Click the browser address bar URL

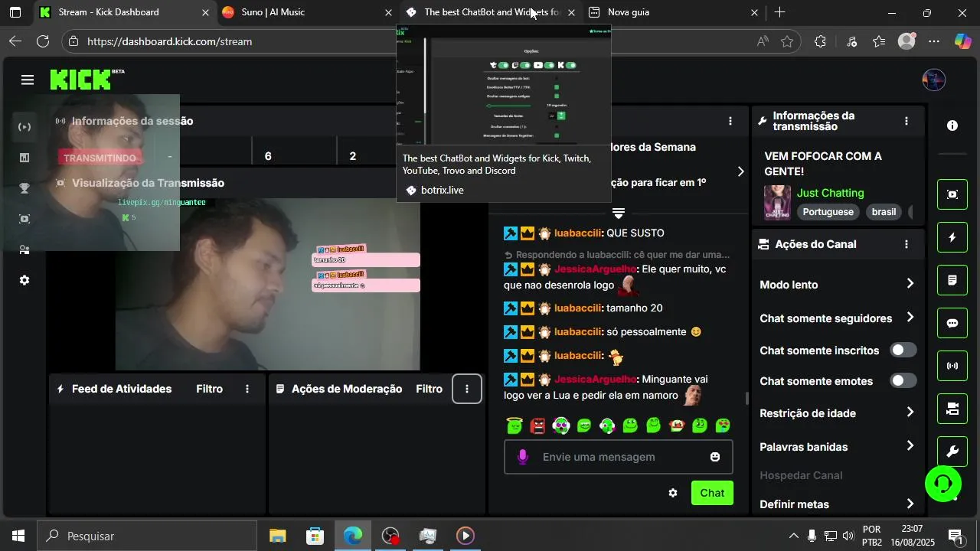click(x=170, y=41)
